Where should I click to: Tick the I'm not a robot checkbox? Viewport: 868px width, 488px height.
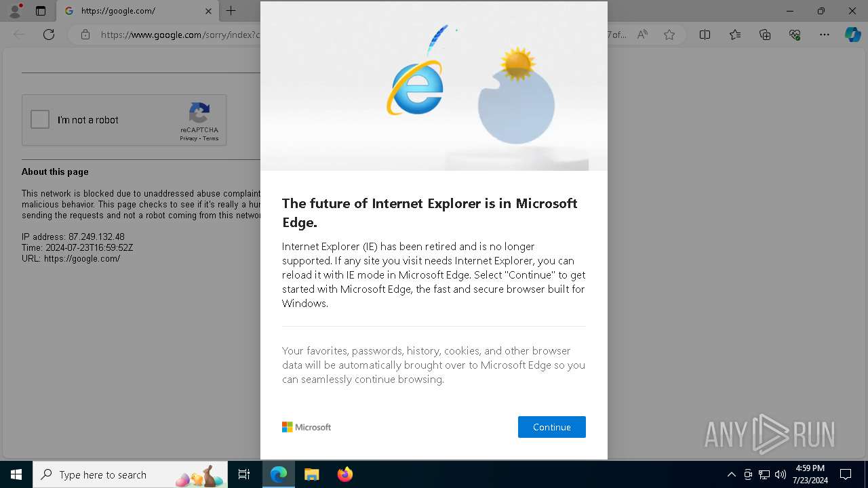tap(40, 120)
